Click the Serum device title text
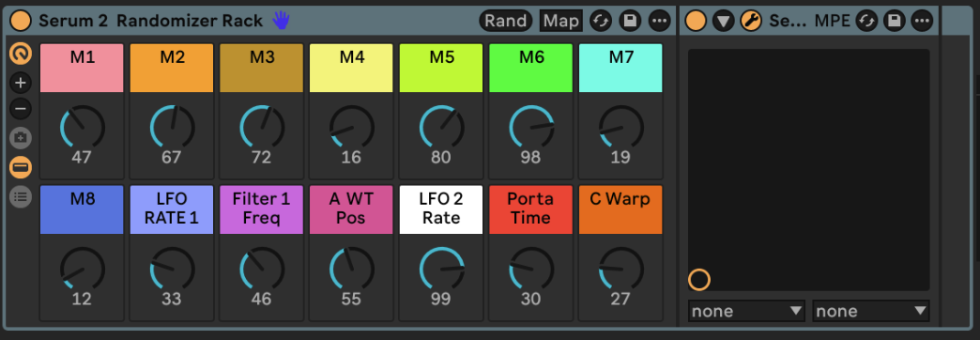The height and width of the screenshot is (340, 980). (788, 22)
